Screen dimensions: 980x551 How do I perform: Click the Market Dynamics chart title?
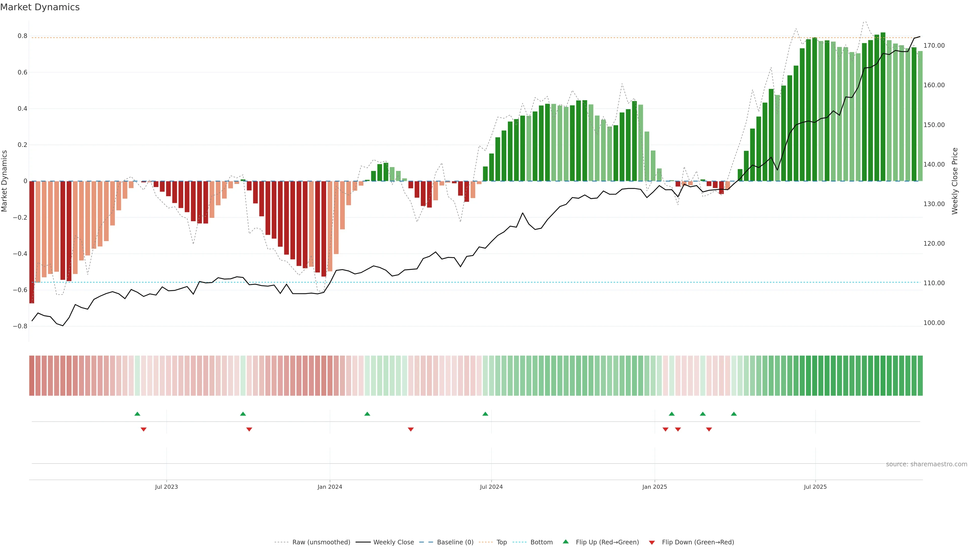tap(40, 7)
